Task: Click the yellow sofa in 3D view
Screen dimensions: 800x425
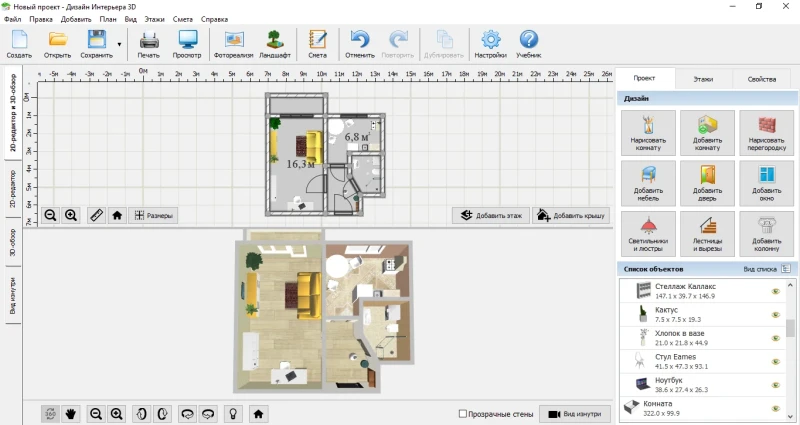Action: pyautogui.click(x=309, y=295)
